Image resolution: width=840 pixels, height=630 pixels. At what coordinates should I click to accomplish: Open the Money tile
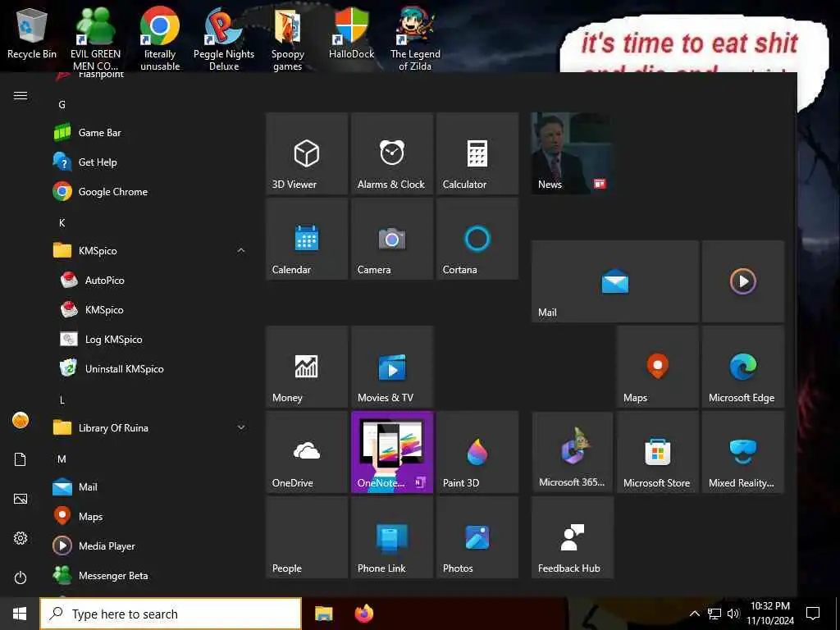tap(307, 367)
